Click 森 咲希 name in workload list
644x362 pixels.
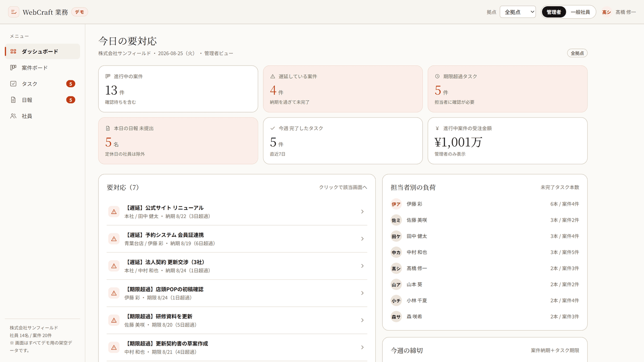(415, 316)
